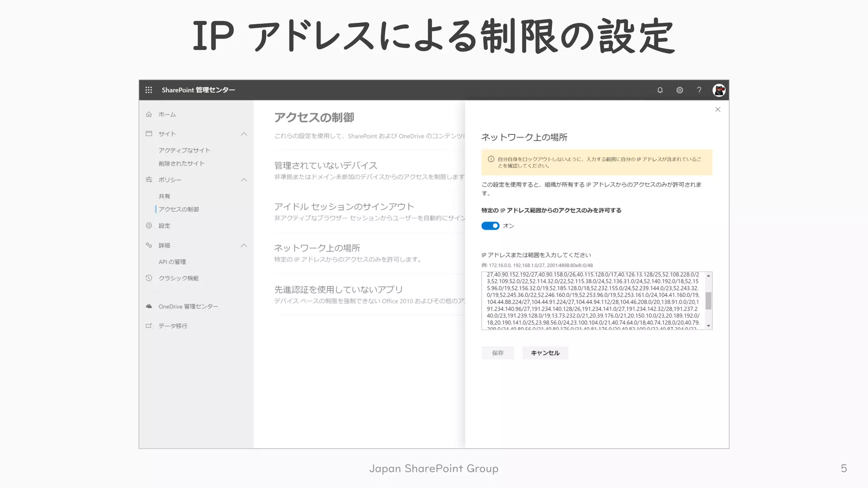Click the サイト section label
This screenshot has height=488, width=868.
[x=167, y=134]
